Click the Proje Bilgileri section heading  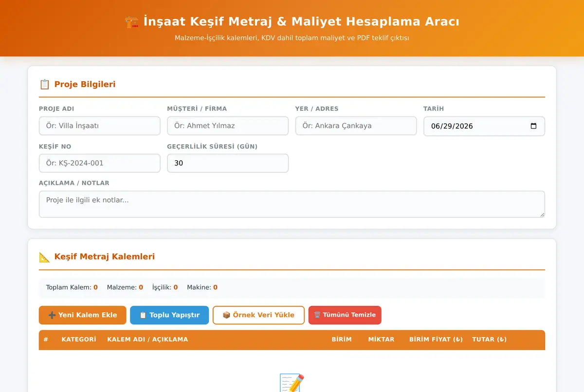(85, 84)
